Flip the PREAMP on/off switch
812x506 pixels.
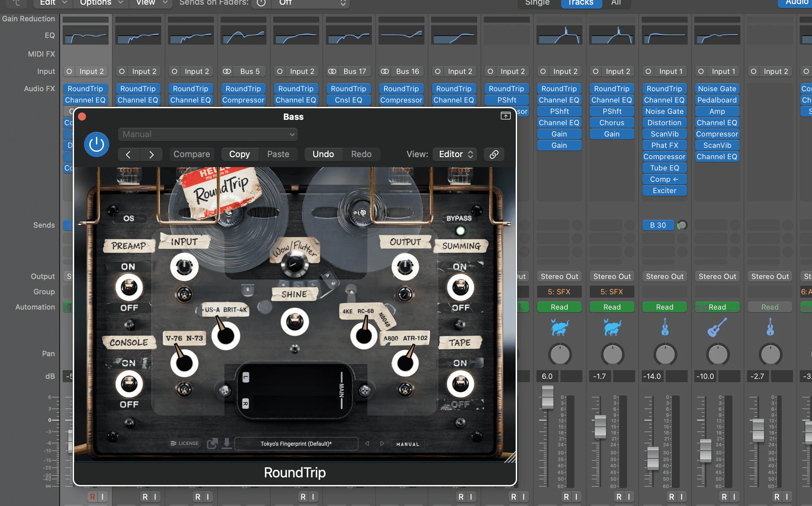129,287
